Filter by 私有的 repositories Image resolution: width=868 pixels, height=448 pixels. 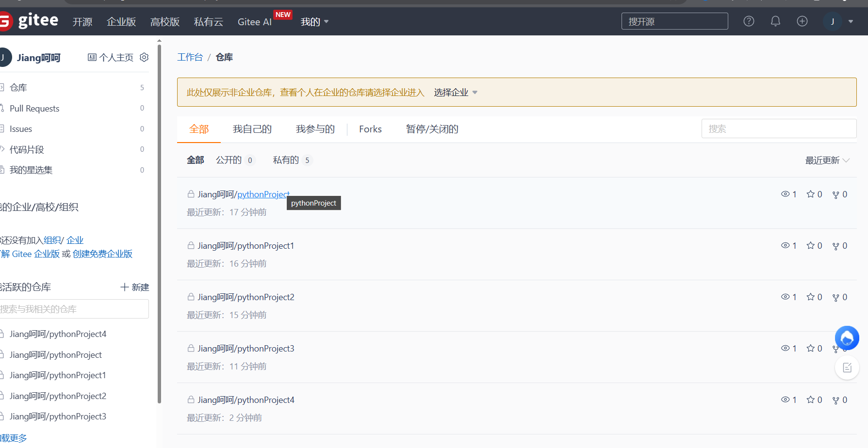coord(293,160)
